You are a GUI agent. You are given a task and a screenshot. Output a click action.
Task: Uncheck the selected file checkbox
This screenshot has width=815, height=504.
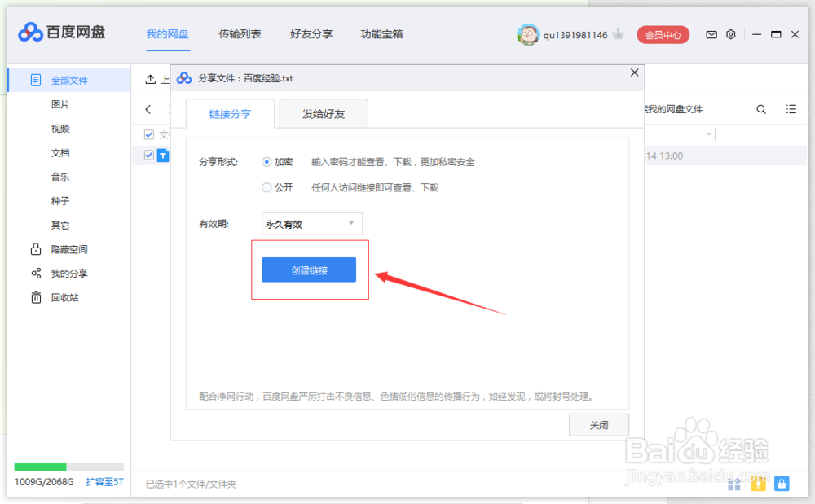coord(149,156)
